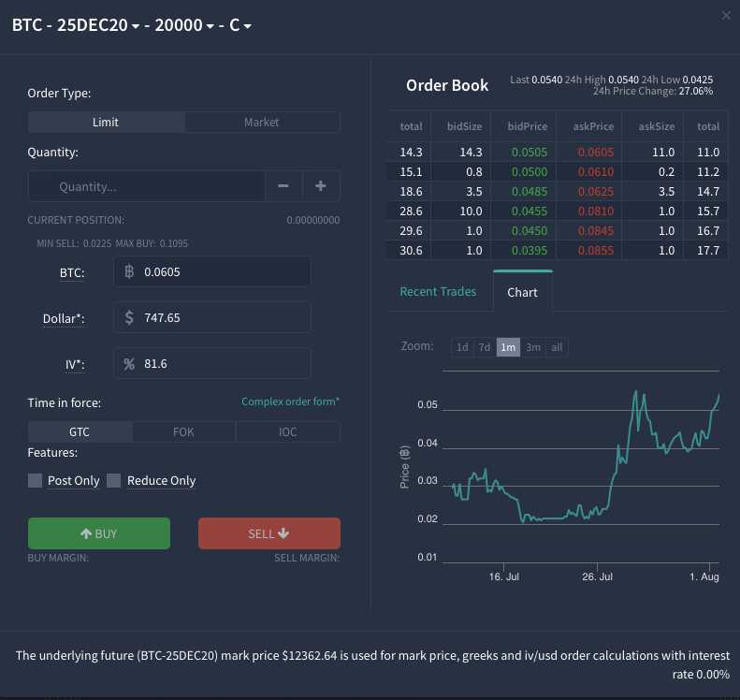
Task: Click the BTC price field showing 0.0605
Action: 212,271
